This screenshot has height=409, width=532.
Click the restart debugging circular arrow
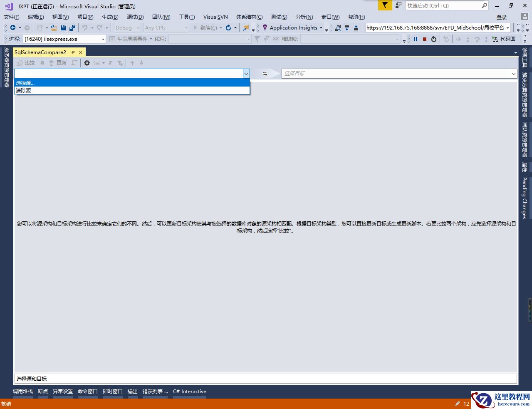click(x=434, y=39)
